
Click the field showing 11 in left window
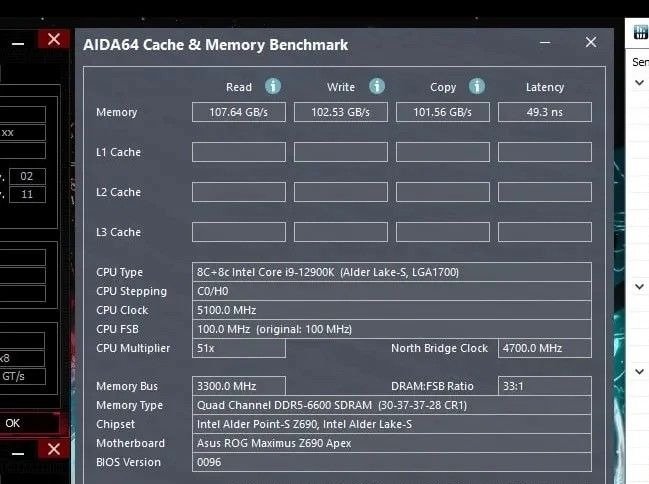tap(27, 195)
